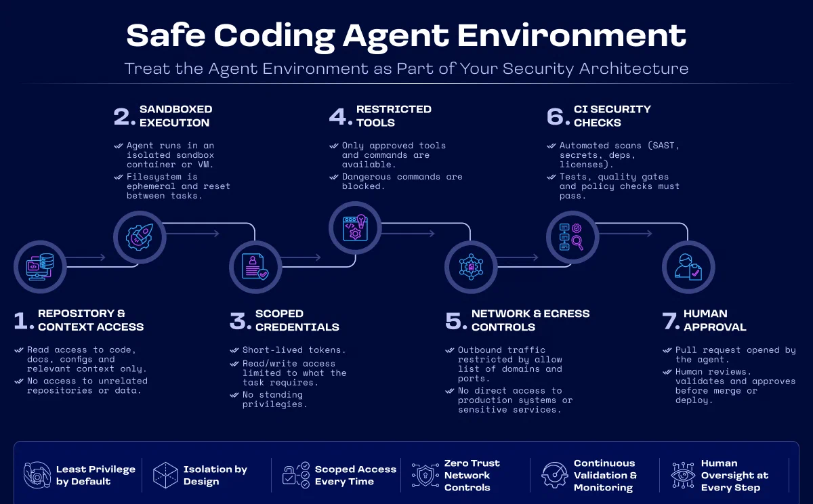Click the eye icon beside Human Oversight

(682, 476)
